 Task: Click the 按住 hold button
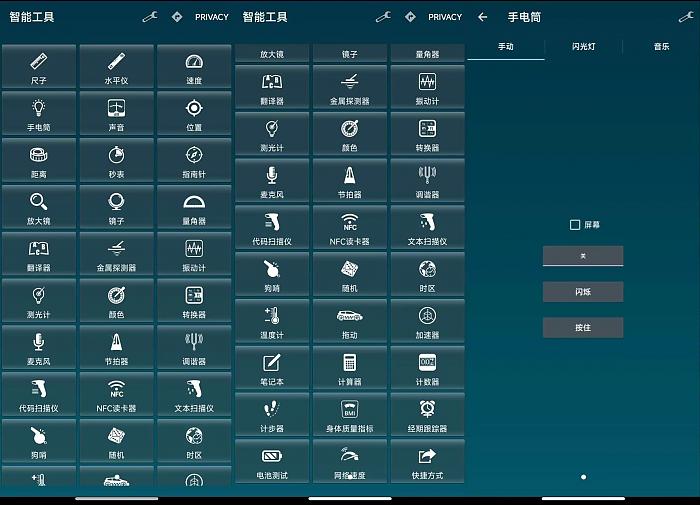click(x=583, y=327)
